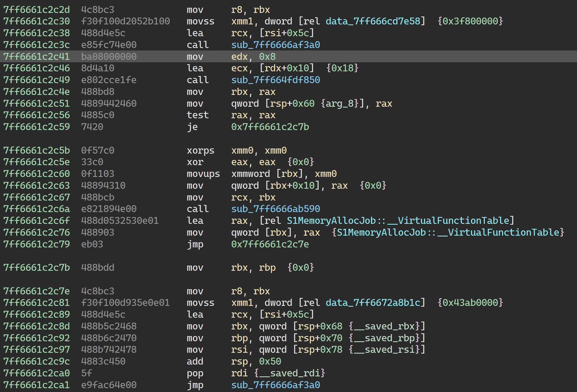The width and height of the screenshot is (577, 392).
Task: Click the sub_7ff664fdf850 call target
Action: click(275, 80)
